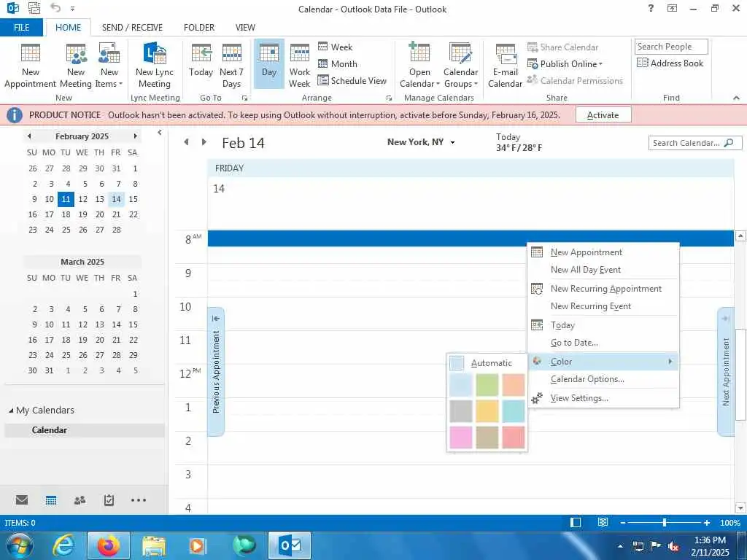Click the E-mail Calendar icon
Viewport: 747px width, 560px height.
(505, 65)
